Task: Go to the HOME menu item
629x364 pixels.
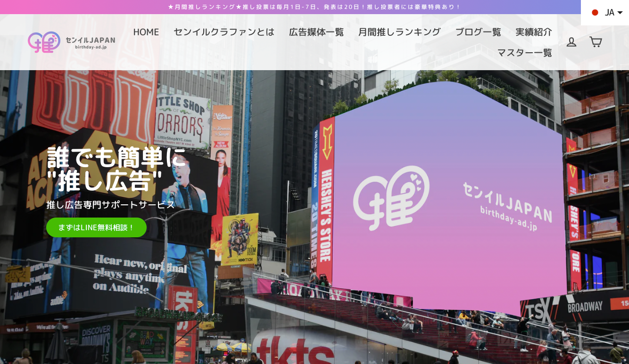Action: pyautogui.click(x=146, y=32)
